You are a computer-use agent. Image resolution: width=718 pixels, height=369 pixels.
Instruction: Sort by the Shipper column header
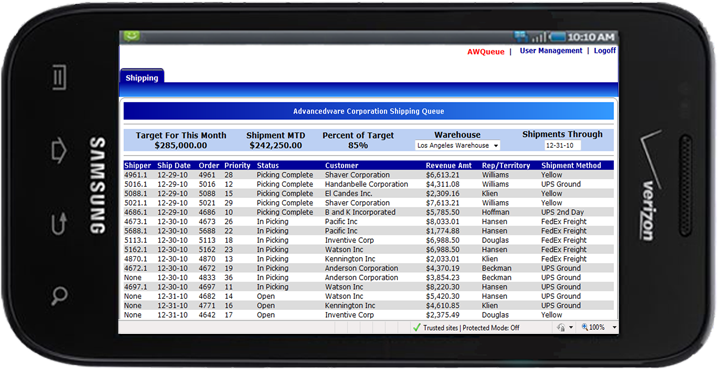click(137, 165)
